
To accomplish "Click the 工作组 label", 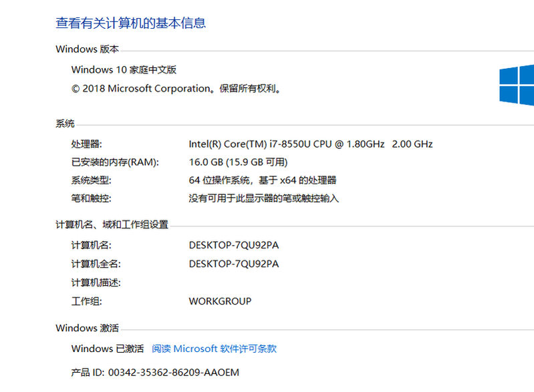I will (86, 301).
